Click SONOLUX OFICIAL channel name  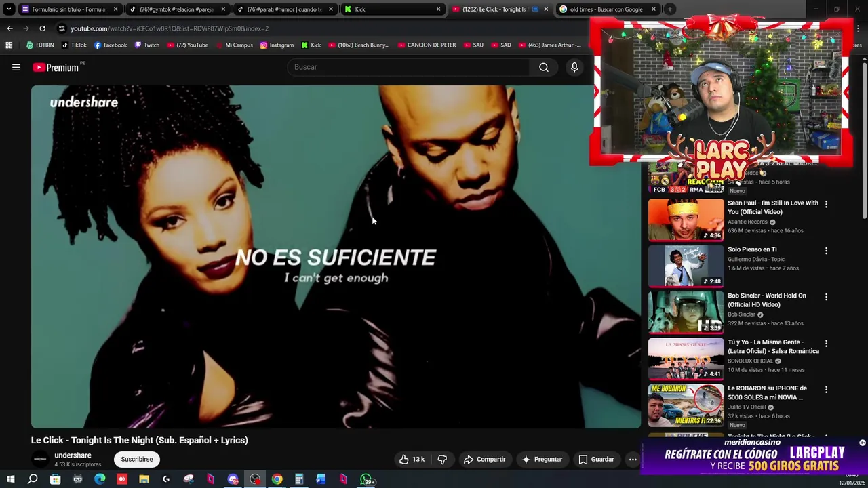click(750, 361)
